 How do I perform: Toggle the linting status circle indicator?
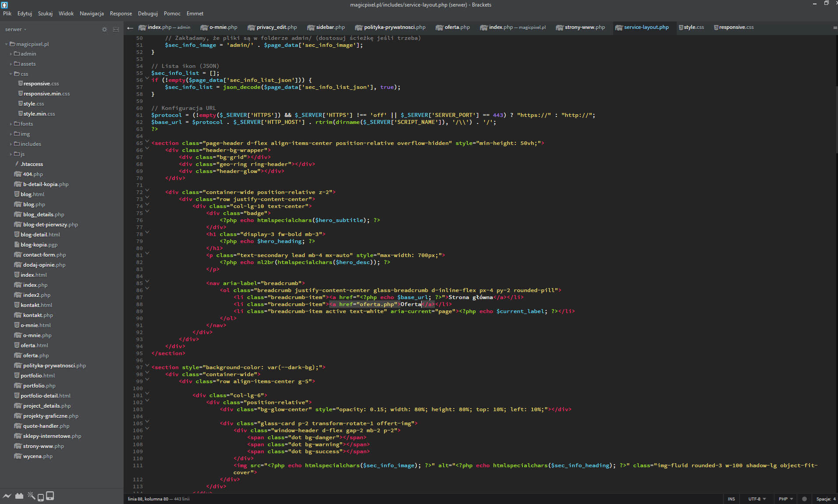pyautogui.click(x=804, y=499)
